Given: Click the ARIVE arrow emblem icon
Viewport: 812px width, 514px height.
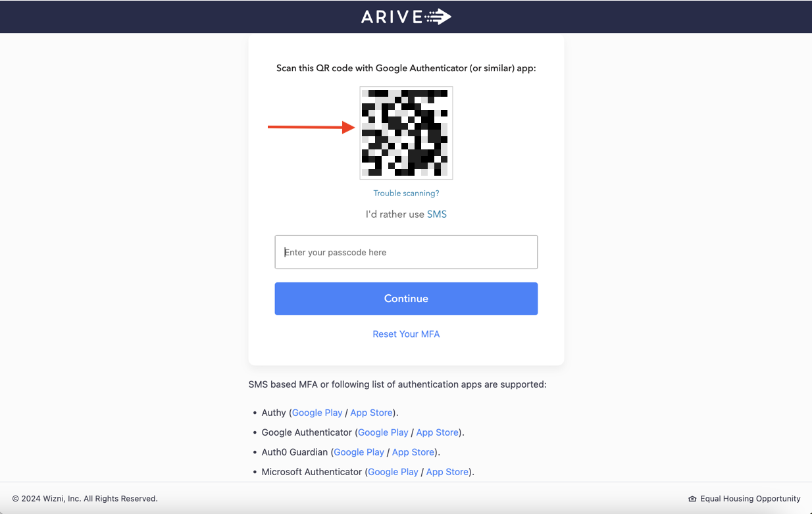Looking at the screenshot, I should pos(438,16).
